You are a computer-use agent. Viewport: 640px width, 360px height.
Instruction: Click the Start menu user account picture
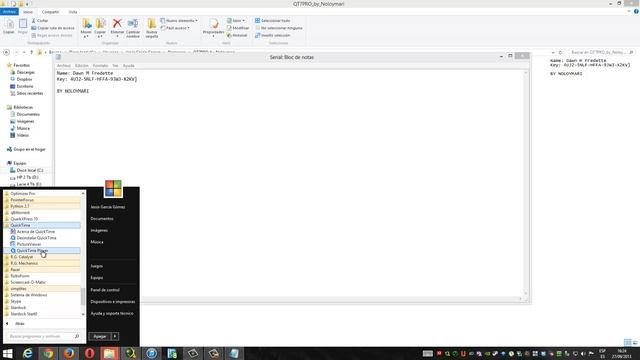(x=113, y=189)
